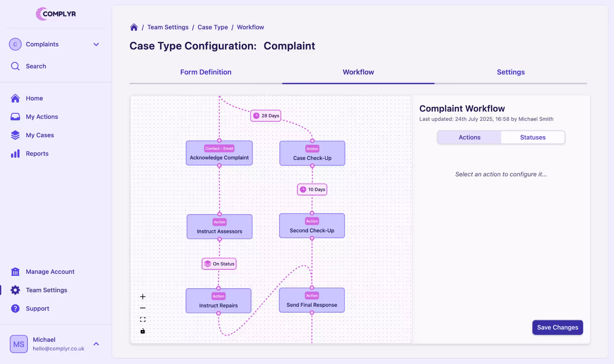The width and height of the screenshot is (614, 364).
Task: Open My Actions in the sidebar
Action: coord(42,116)
